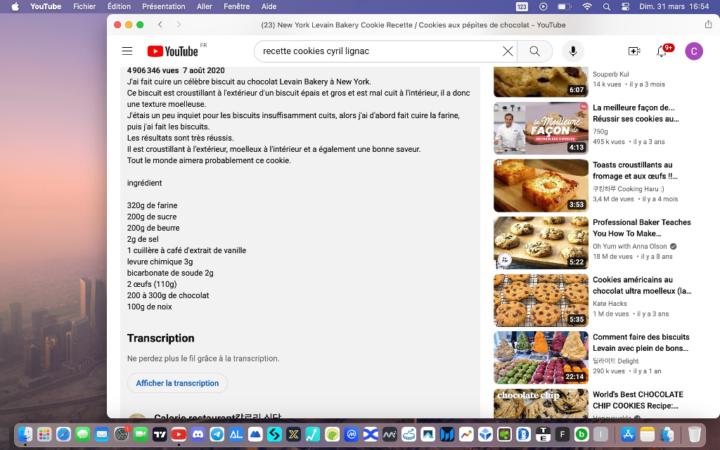Click the battery status icon in menu bar
The image size is (720, 450).
click(x=564, y=6)
